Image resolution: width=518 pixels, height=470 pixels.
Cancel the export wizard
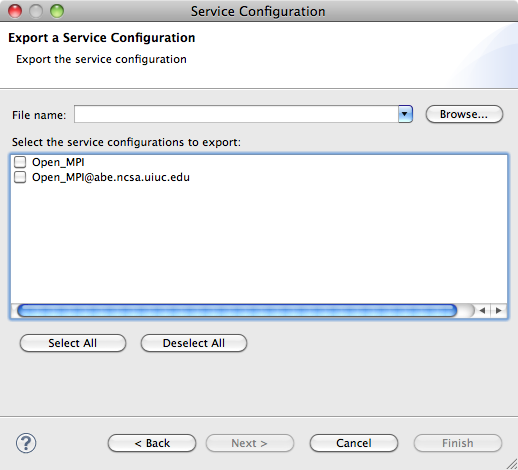pyautogui.click(x=354, y=443)
